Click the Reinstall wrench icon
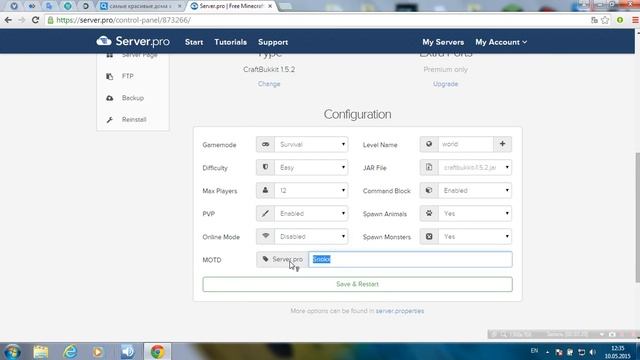Viewport: 640px width, 360px height. click(109, 120)
